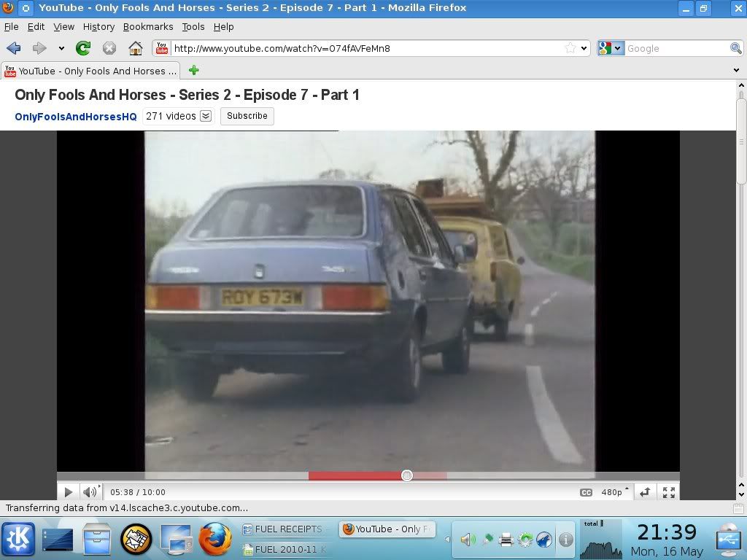The image size is (747, 560).
Task: Toggle closed captions with CC button
Action: tap(586, 492)
